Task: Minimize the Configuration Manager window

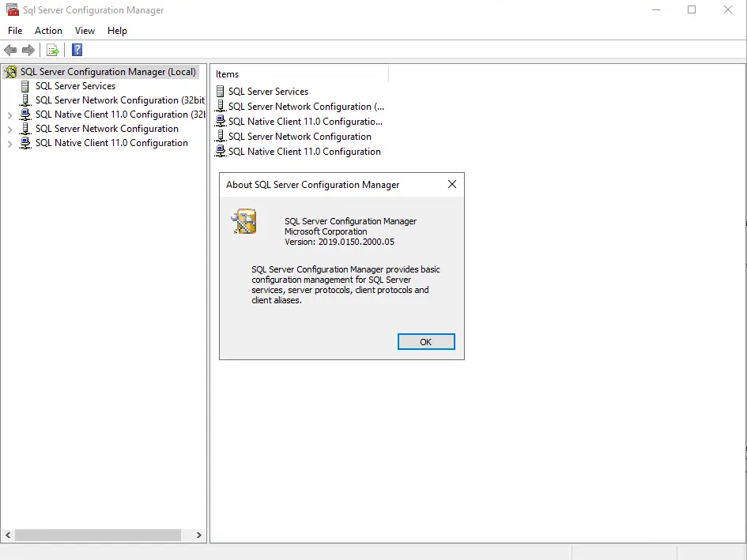Action: pos(656,9)
